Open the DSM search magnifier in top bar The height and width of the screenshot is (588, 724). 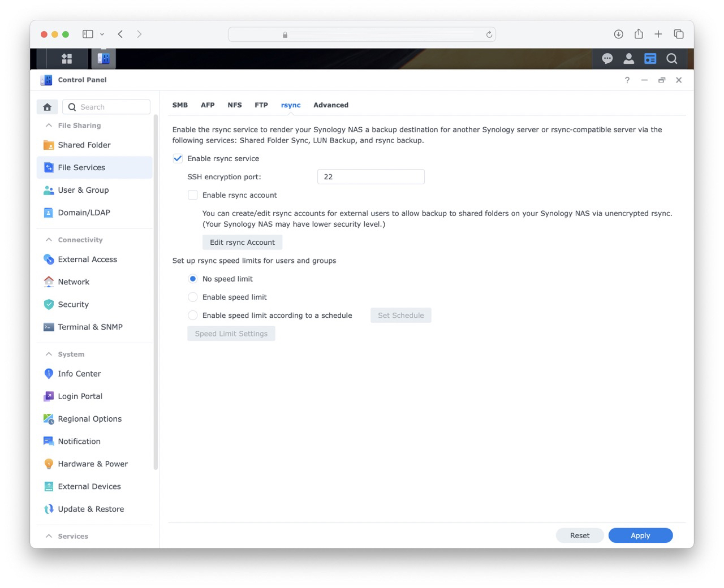tap(671, 58)
